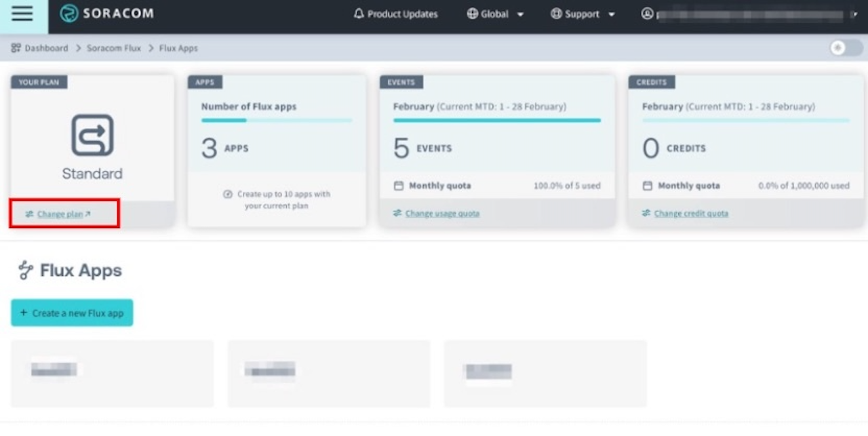Image resolution: width=868 pixels, height=436 pixels.
Task: Click the Flux Apps heading icon
Action: 26,271
